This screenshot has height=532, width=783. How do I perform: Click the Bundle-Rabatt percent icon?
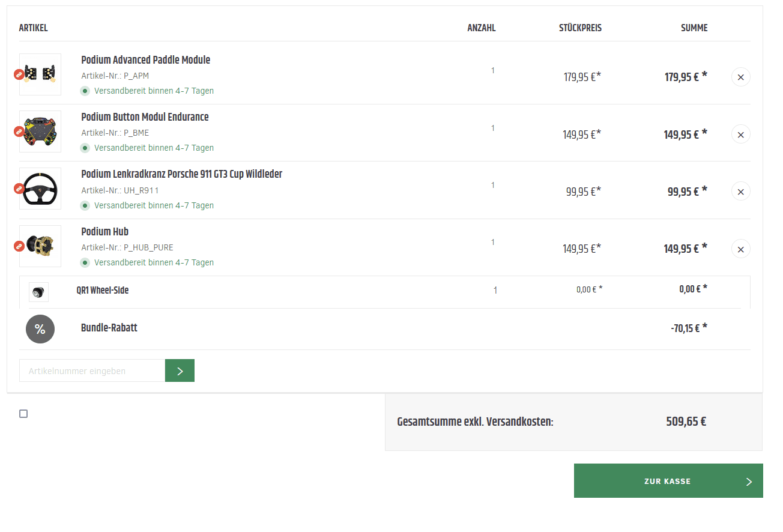(x=40, y=329)
